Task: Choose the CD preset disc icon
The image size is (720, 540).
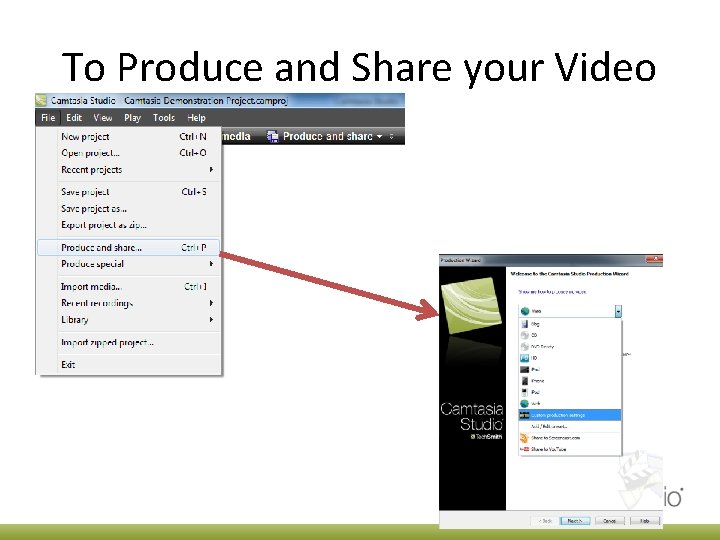Action: (524, 335)
